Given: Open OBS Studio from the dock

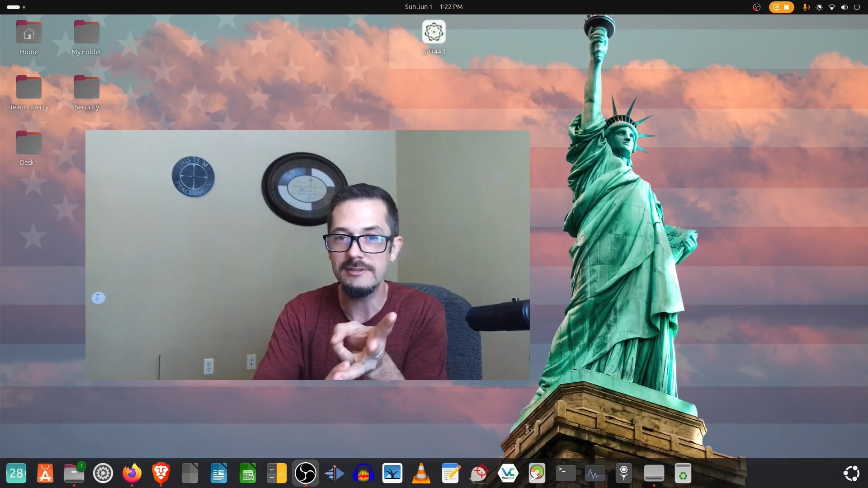Looking at the screenshot, I should (305, 474).
